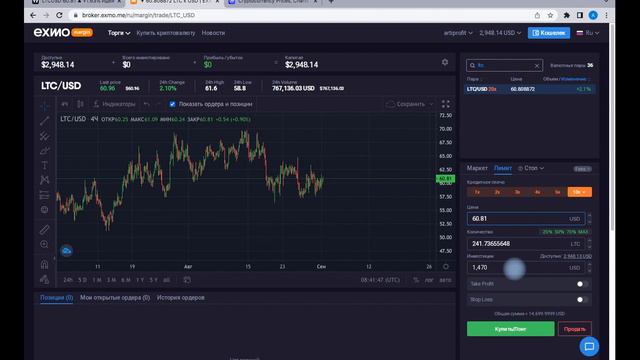The height and width of the screenshot is (360, 640).
Task: Toggle percent scale on chart
Action: (x=416, y=280)
